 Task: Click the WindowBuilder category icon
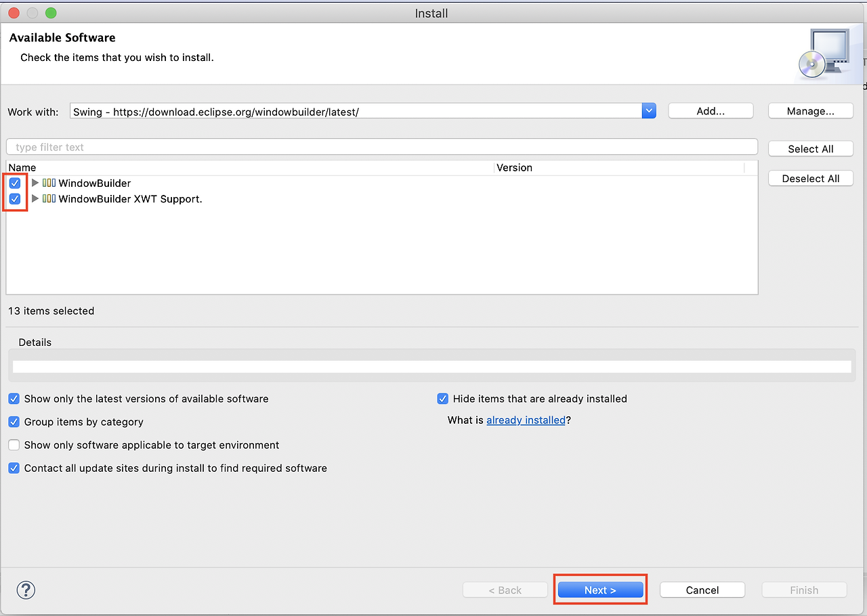pyautogui.click(x=49, y=183)
